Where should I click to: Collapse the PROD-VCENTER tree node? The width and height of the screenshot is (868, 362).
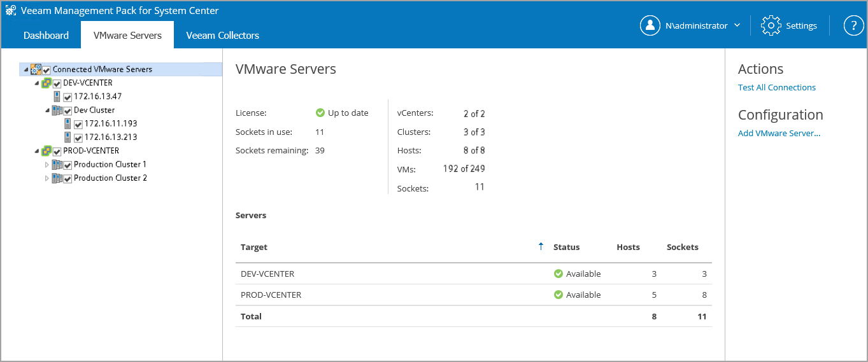36,151
